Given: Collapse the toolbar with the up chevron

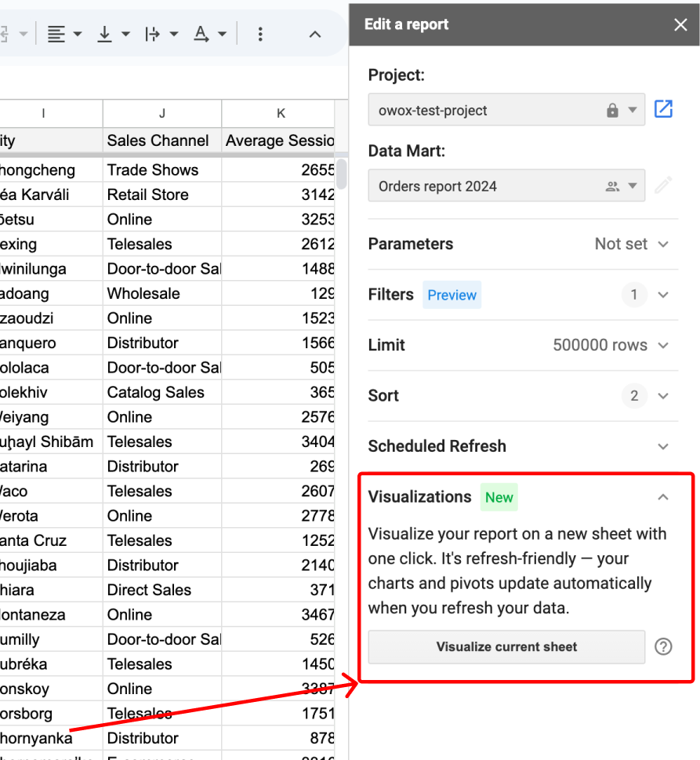Looking at the screenshot, I should coord(315,34).
